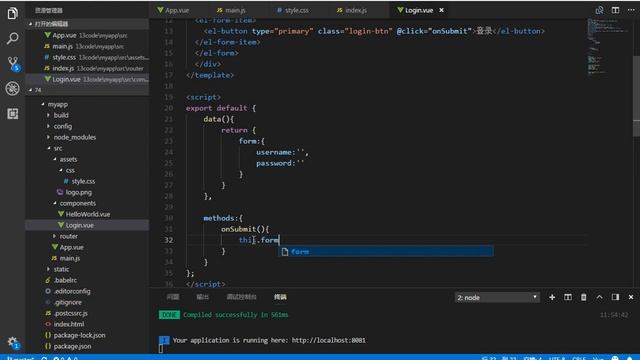Click the editor vertical scrollbar
The width and height of the screenshot is (640, 360).
point(636,96)
